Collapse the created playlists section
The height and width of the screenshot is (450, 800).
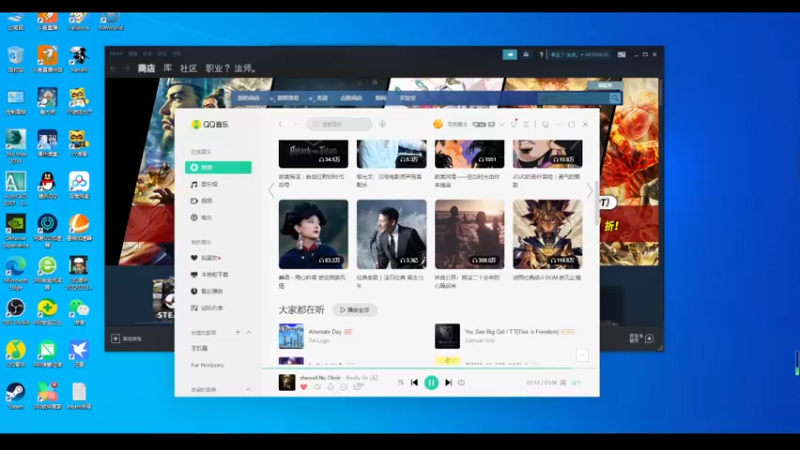[248, 332]
